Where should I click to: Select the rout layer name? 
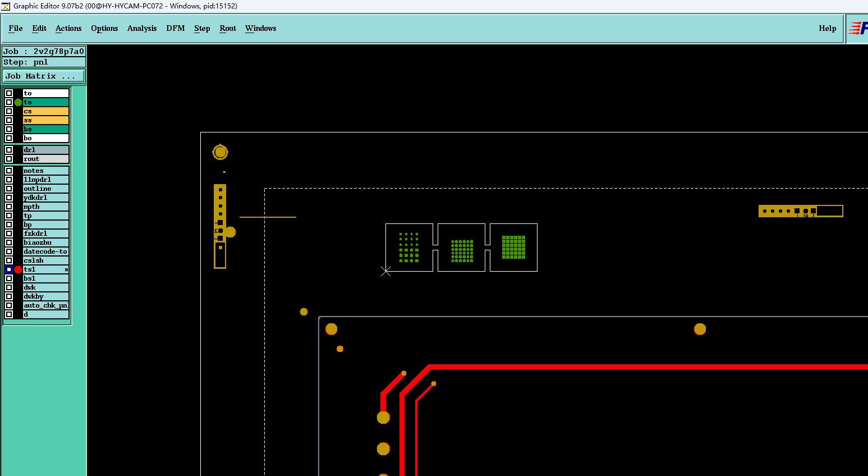(x=45, y=159)
